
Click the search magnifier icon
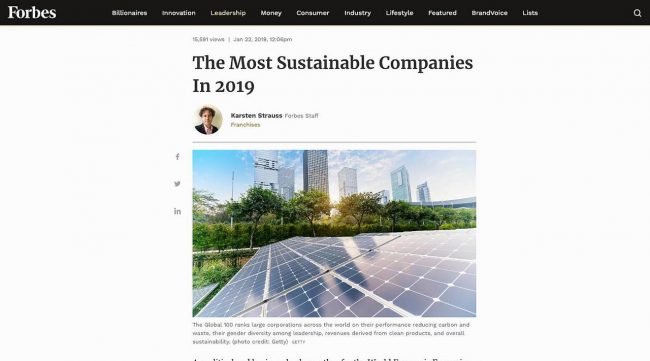click(637, 13)
